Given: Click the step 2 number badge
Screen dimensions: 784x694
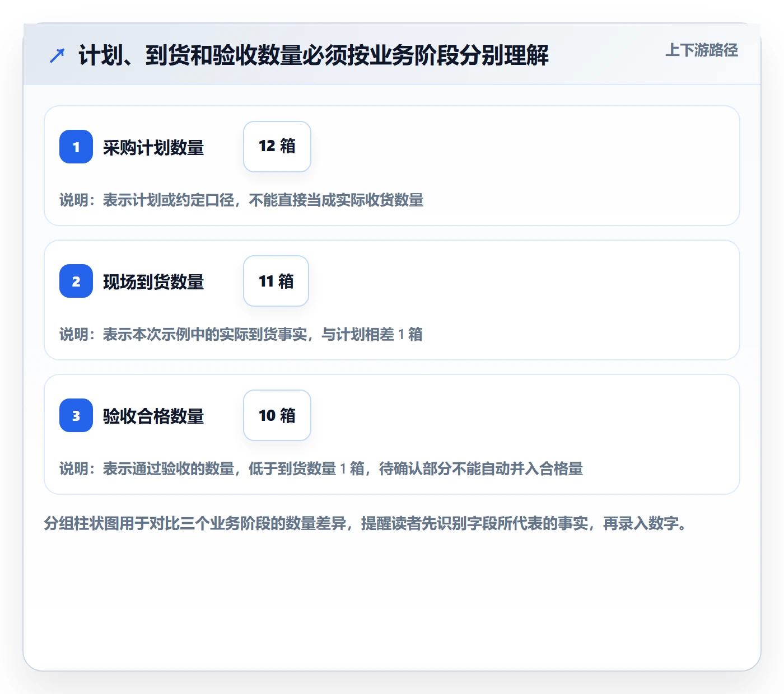Looking at the screenshot, I should [76, 281].
